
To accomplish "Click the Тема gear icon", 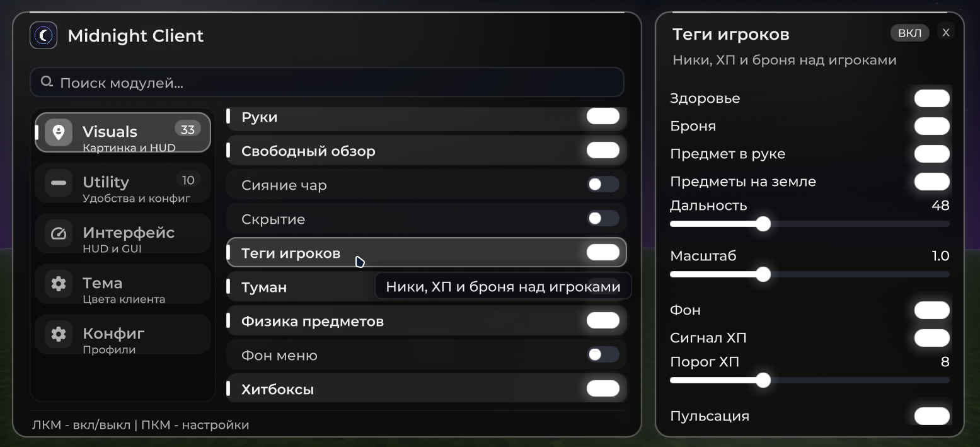I will (59, 284).
